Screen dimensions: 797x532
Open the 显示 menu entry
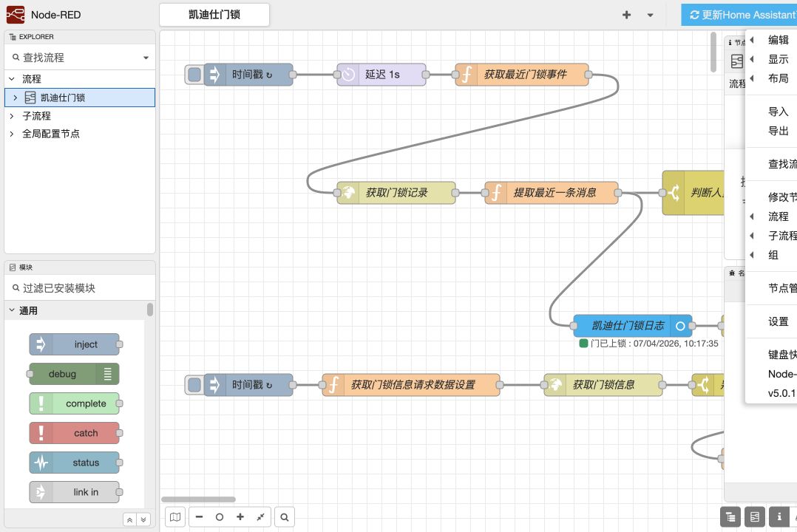(x=771, y=59)
